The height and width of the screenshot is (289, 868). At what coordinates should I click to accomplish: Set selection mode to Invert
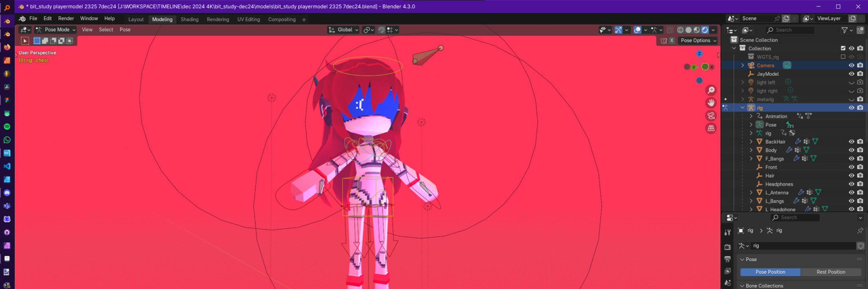[61, 41]
